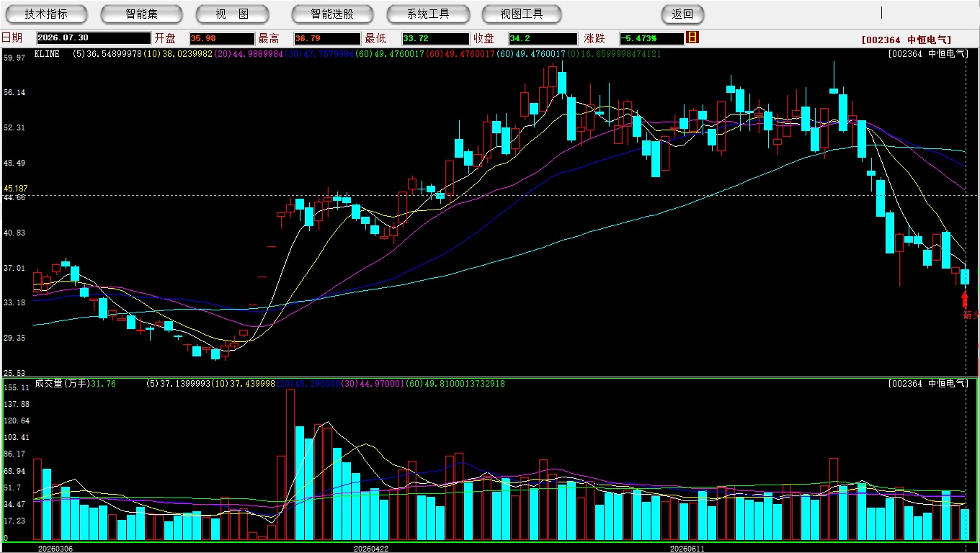
Task: Open the 技术指标 menu button
Action: [46, 14]
